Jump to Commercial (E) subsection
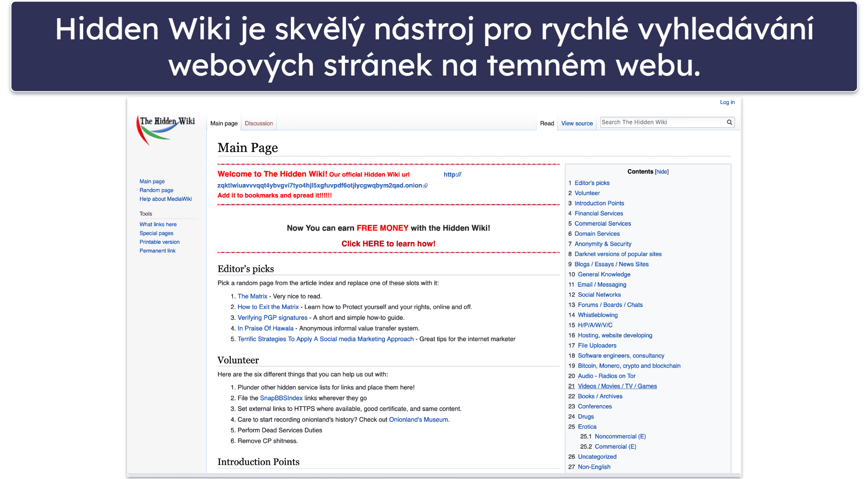This screenshot has height=479, width=868. 616,447
